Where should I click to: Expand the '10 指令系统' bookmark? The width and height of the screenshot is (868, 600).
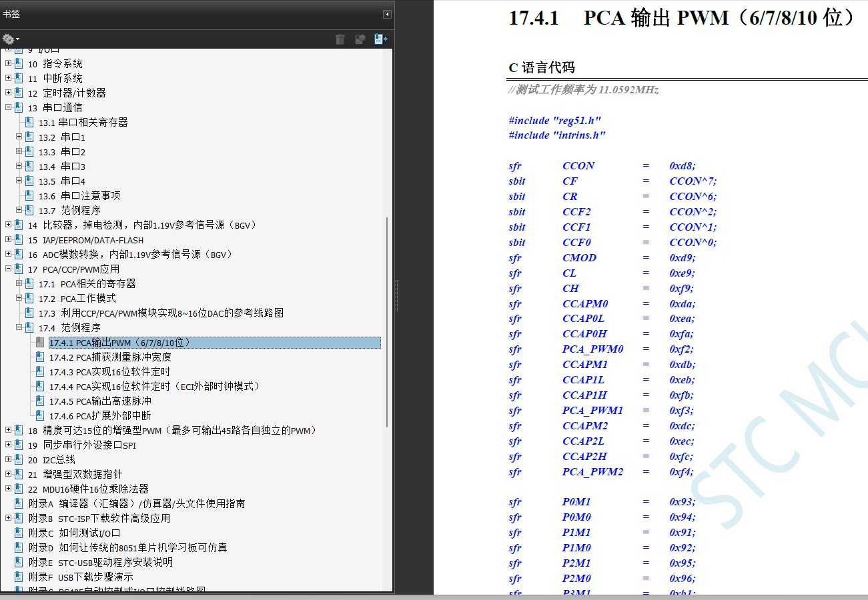click(x=9, y=63)
